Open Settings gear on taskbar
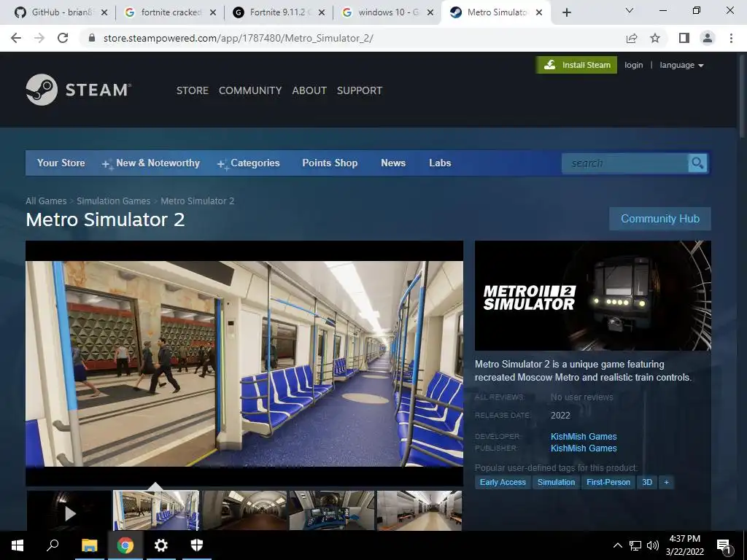The width and height of the screenshot is (747, 560). (x=161, y=545)
